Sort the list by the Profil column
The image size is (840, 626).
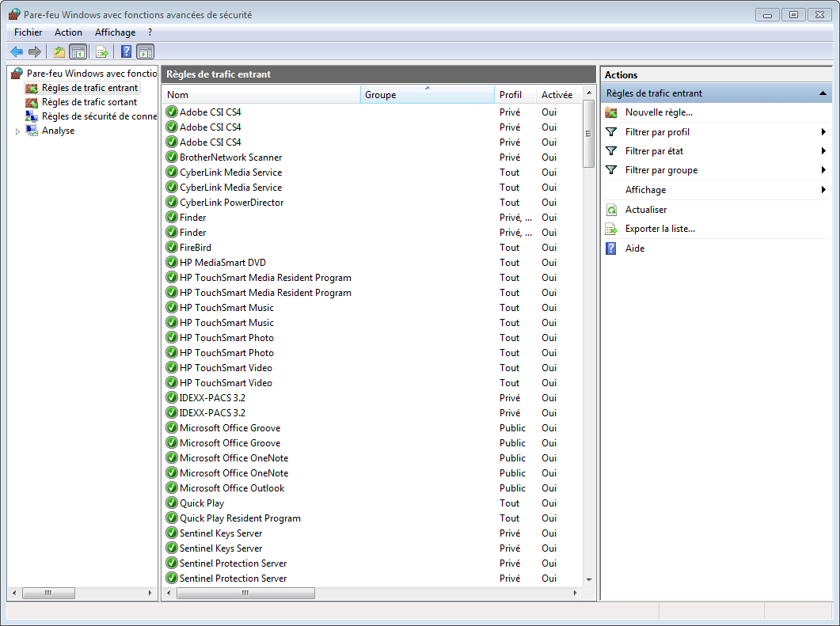(515, 95)
